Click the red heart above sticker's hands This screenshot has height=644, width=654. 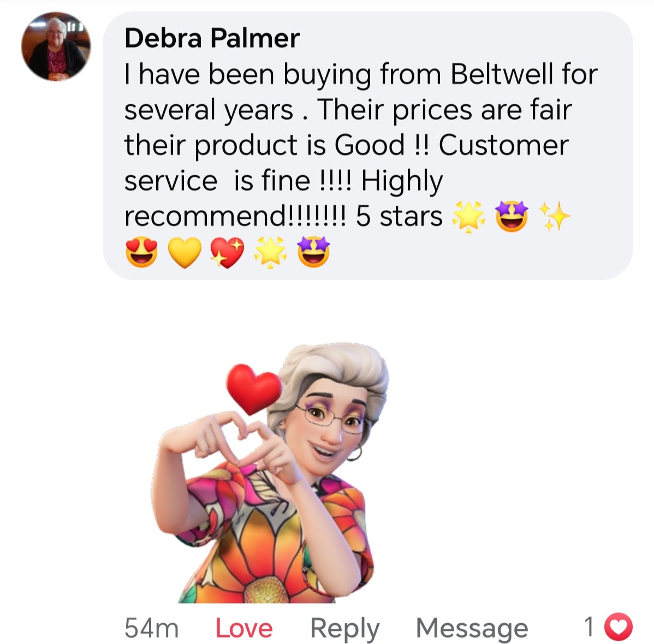pos(254,389)
